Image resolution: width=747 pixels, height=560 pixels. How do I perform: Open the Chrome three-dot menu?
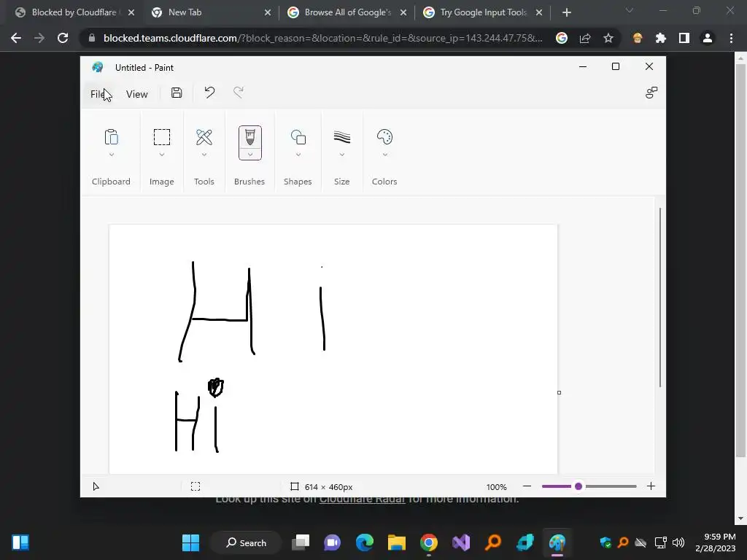[731, 38]
